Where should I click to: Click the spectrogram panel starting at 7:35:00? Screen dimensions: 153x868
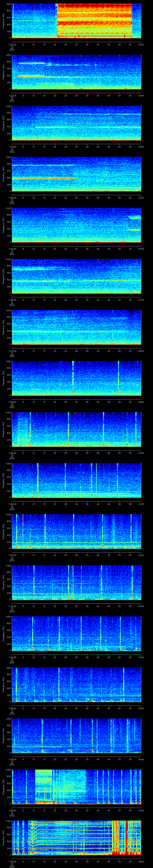coord(76,736)
